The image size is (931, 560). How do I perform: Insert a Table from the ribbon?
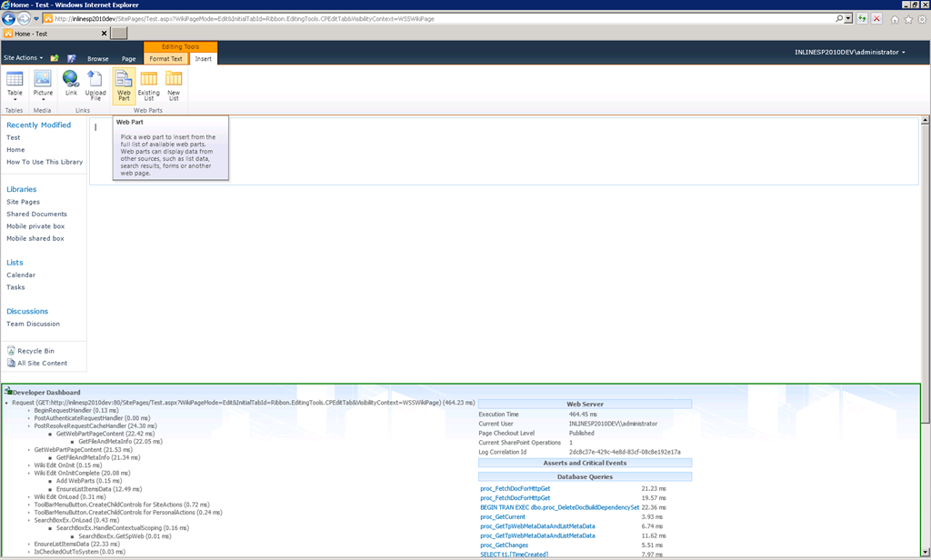click(x=15, y=85)
